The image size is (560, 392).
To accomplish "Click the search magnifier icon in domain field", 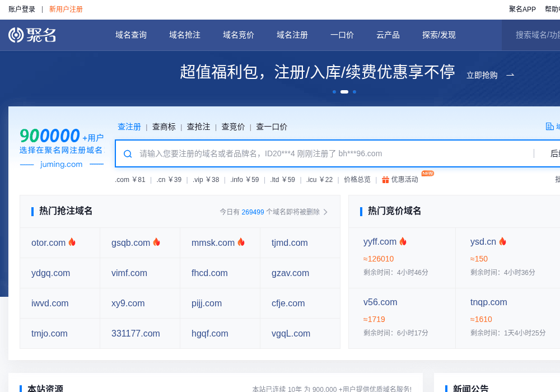I will pos(128,154).
